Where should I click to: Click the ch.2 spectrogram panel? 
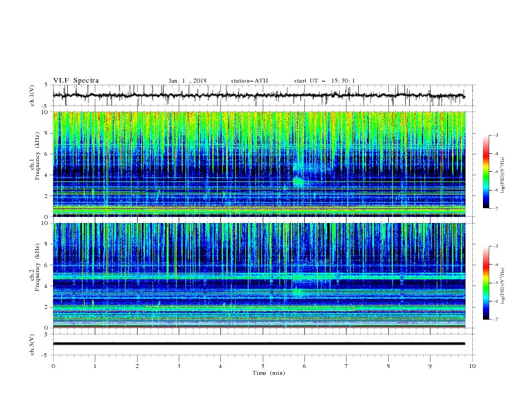(259, 275)
